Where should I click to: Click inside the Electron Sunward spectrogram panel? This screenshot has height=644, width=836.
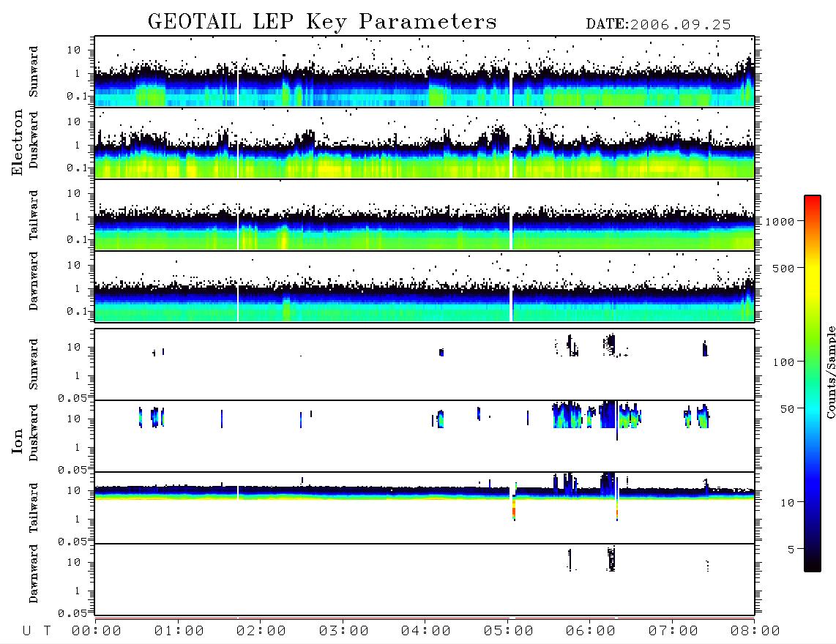pyautogui.click(x=425, y=72)
